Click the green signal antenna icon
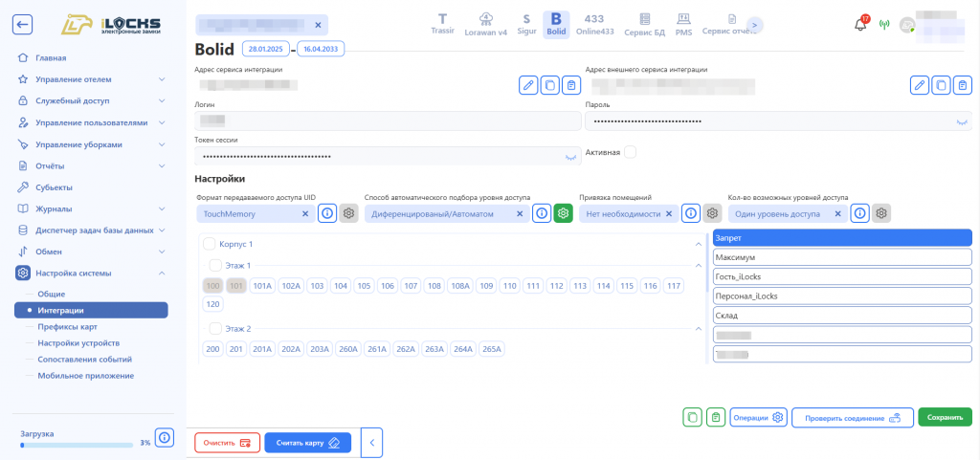The image size is (980, 460). click(883, 25)
